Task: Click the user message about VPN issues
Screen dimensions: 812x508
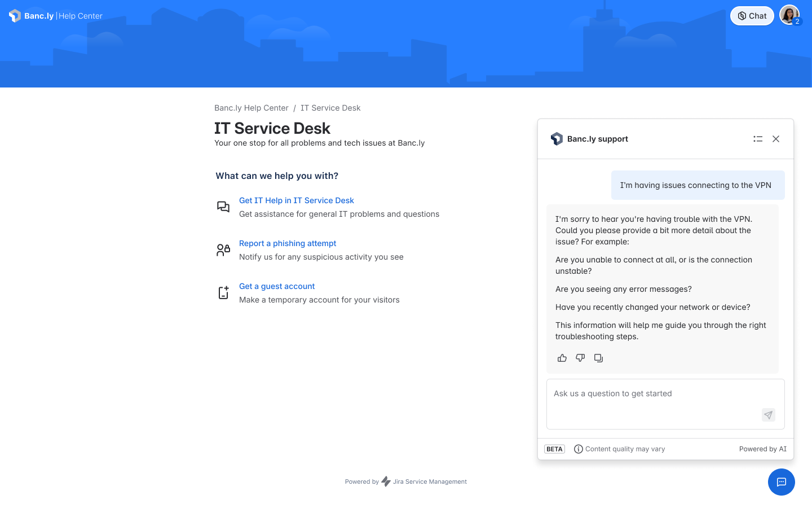Action: 698,185
